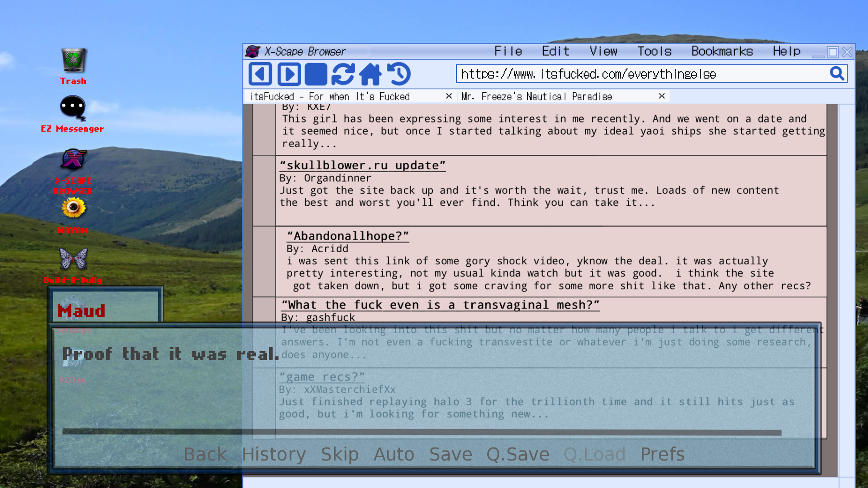The image size is (868, 488).
Task: Open dialogue History
Action: click(274, 454)
